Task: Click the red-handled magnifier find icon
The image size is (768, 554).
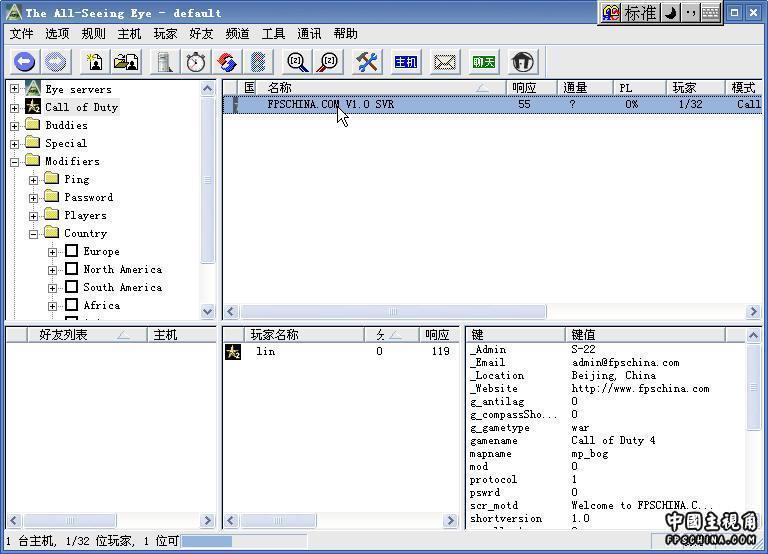Action: (x=329, y=62)
